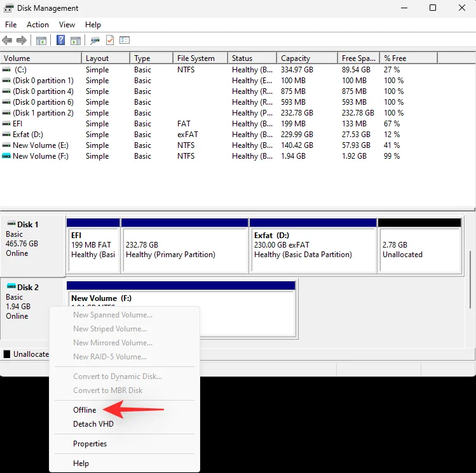Click the Connect/Rescan disk toolbar icon
Viewport: 476px width, 473px height.
(95, 41)
